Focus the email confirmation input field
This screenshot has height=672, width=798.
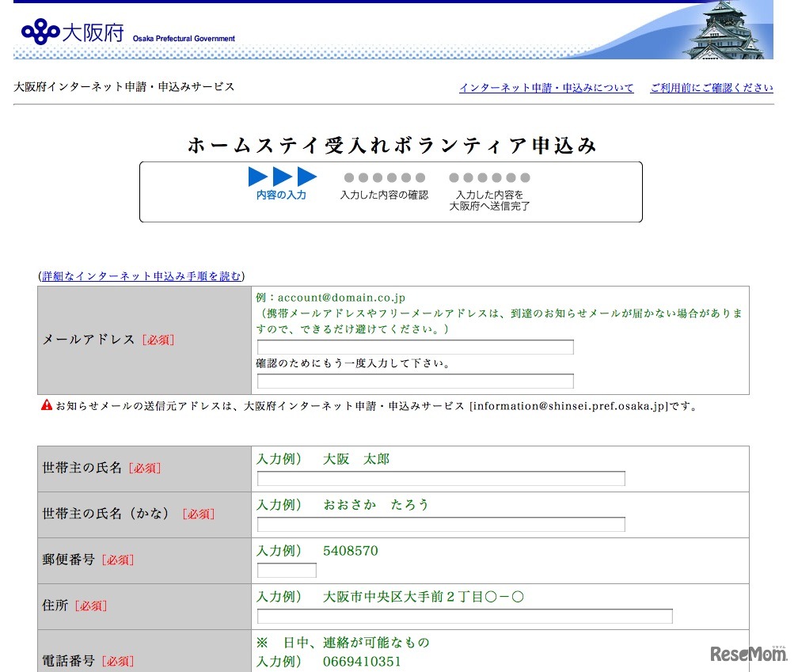pos(415,382)
